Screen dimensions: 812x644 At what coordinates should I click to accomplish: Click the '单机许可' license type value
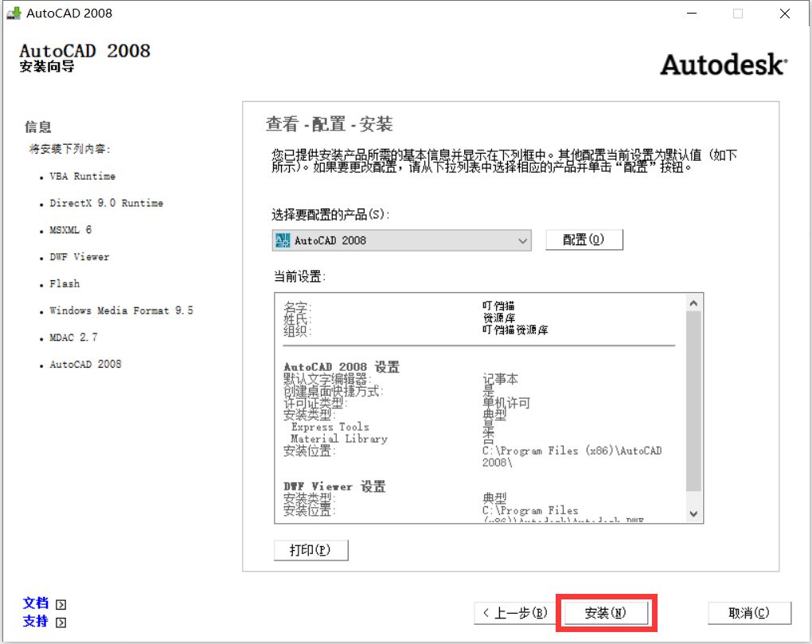(506, 404)
